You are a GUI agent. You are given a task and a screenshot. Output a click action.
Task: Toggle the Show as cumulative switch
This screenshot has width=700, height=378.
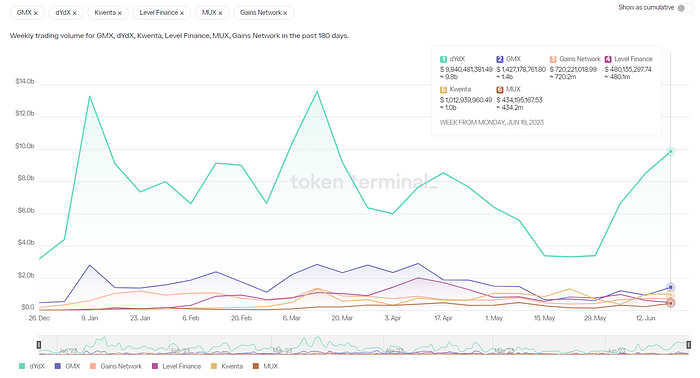tap(684, 8)
